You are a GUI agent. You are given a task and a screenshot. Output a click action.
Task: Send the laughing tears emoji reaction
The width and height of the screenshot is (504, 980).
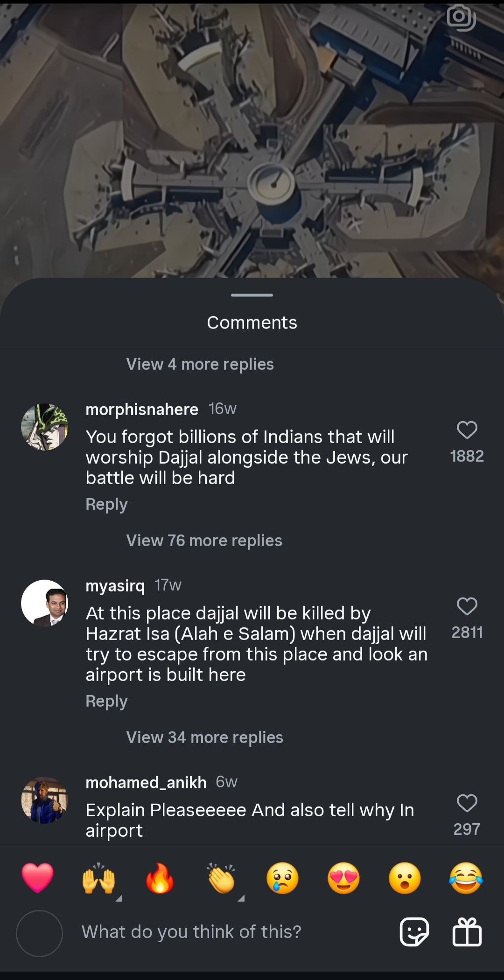(x=466, y=878)
